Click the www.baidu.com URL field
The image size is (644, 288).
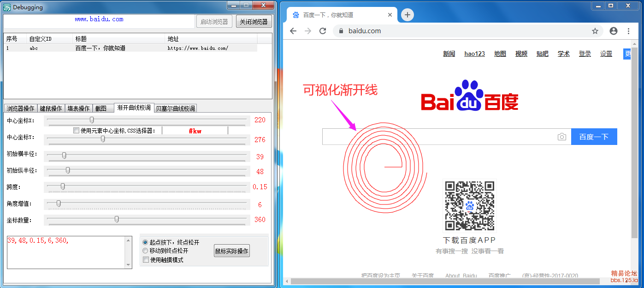click(99, 21)
